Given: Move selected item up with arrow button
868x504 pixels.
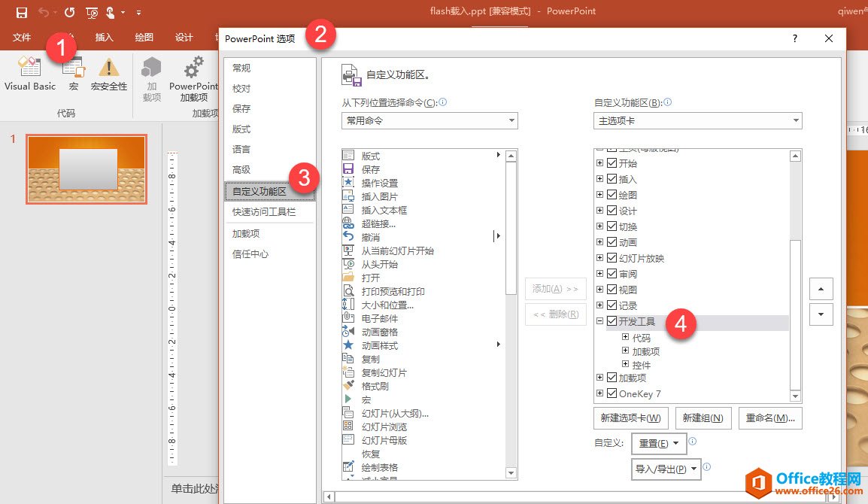Looking at the screenshot, I should click(821, 289).
